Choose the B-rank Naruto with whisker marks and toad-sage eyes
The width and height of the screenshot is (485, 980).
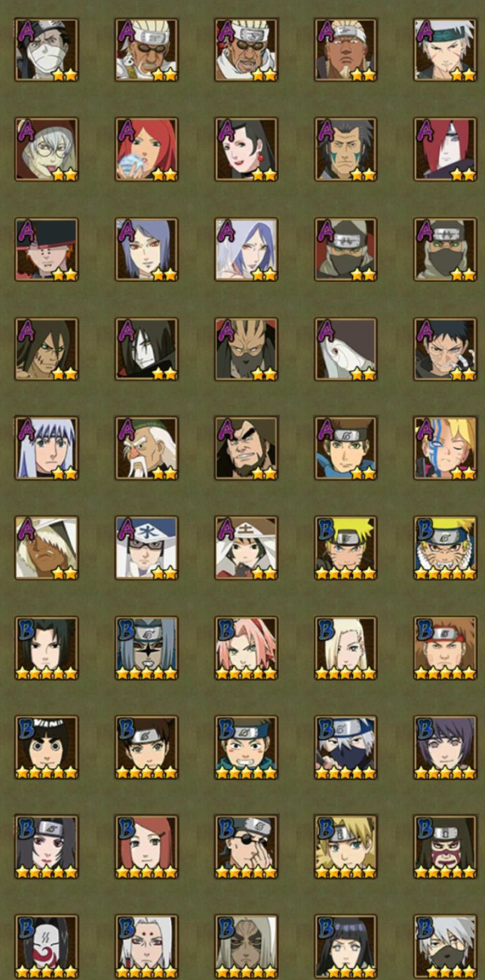pos(445,548)
